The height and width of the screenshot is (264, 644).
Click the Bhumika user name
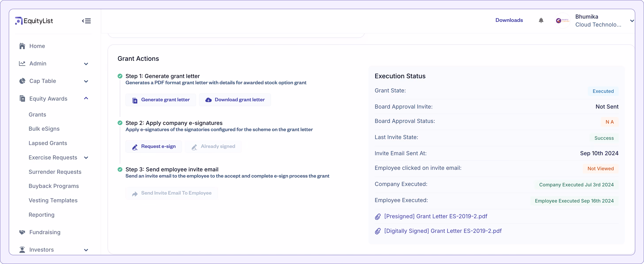587,17
